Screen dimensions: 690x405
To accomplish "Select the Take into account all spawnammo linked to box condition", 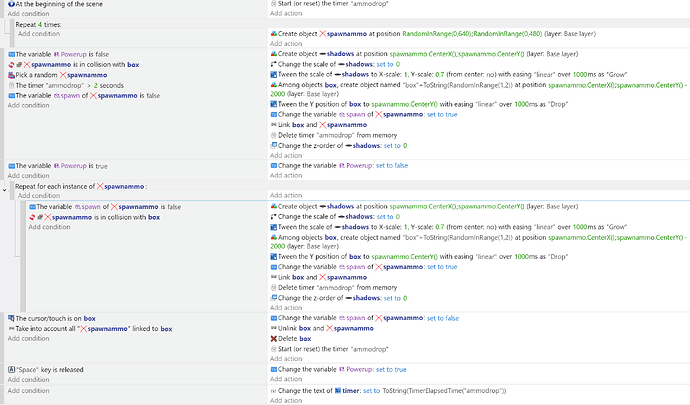I will (x=90, y=329).
